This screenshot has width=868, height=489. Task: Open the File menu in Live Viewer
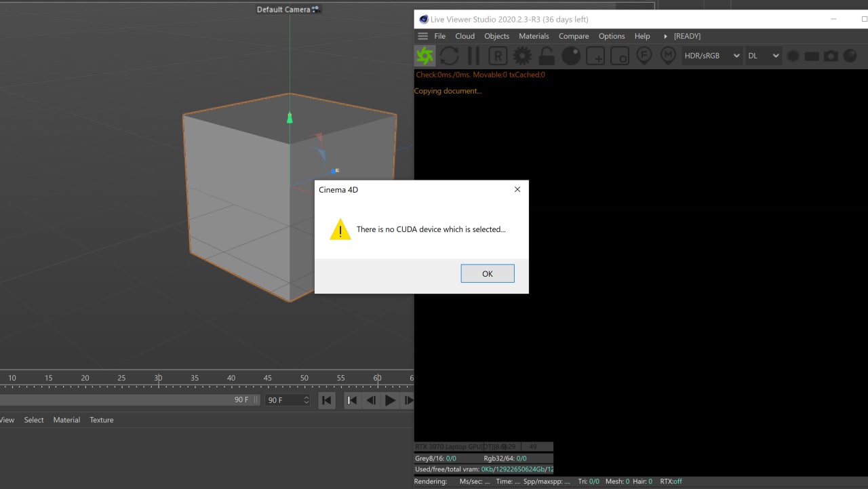coord(440,36)
